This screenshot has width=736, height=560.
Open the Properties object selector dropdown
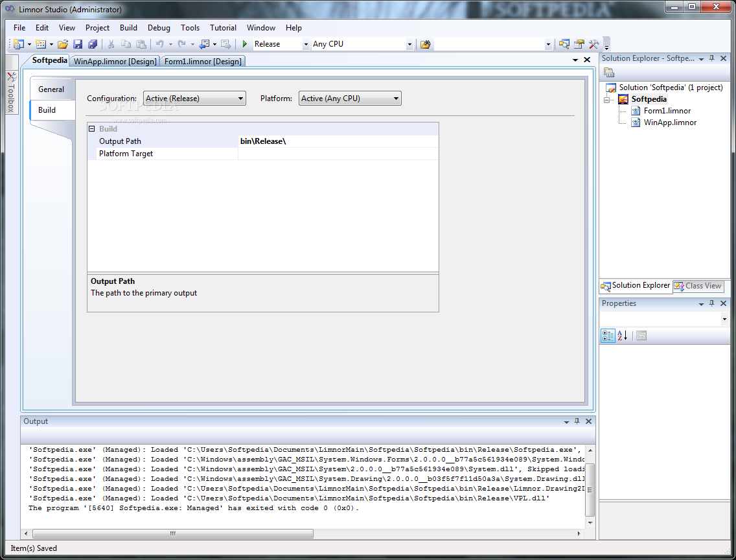coord(724,319)
